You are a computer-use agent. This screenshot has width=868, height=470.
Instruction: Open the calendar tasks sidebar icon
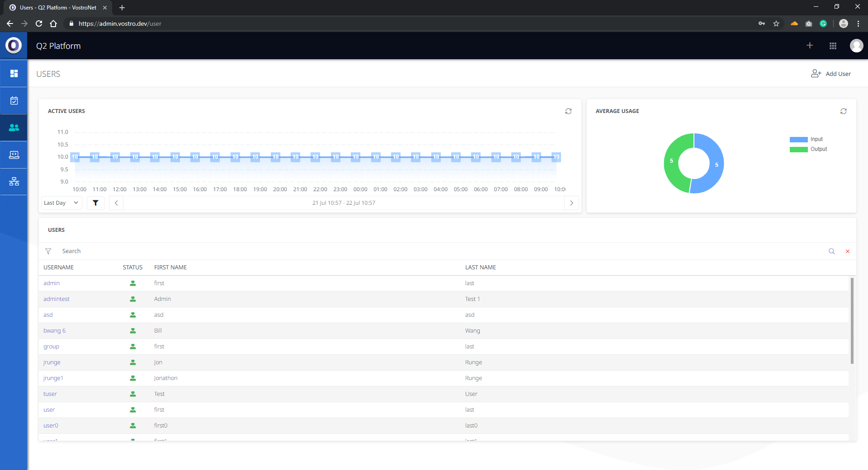(14, 101)
